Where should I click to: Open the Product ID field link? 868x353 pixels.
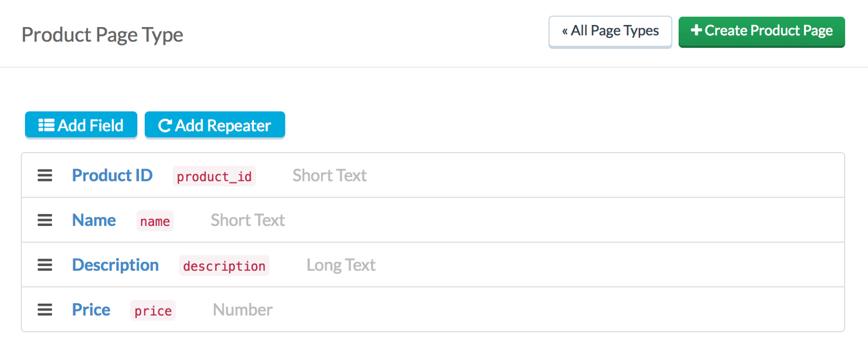112,175
